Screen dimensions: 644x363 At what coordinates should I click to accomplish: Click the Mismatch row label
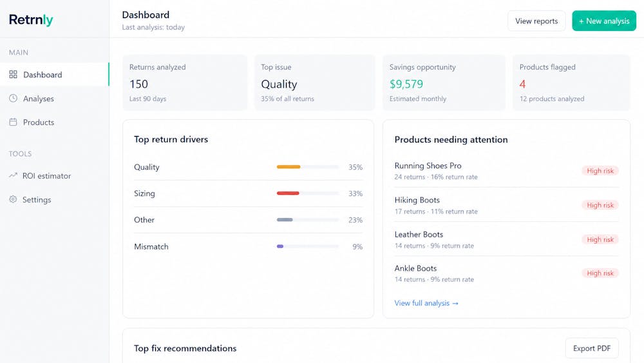151,247
